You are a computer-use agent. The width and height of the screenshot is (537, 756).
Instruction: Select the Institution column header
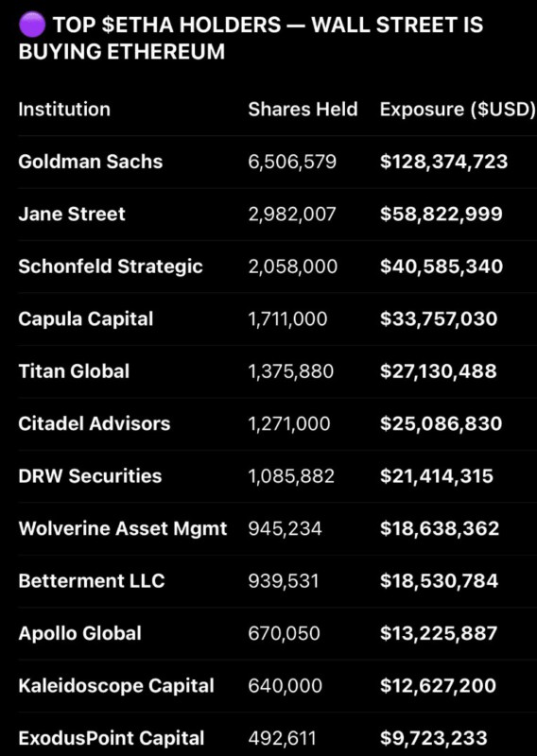64,110
